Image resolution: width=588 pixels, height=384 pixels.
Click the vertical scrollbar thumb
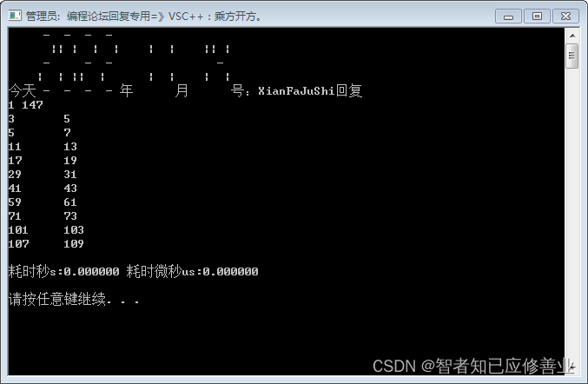[572, 56]
